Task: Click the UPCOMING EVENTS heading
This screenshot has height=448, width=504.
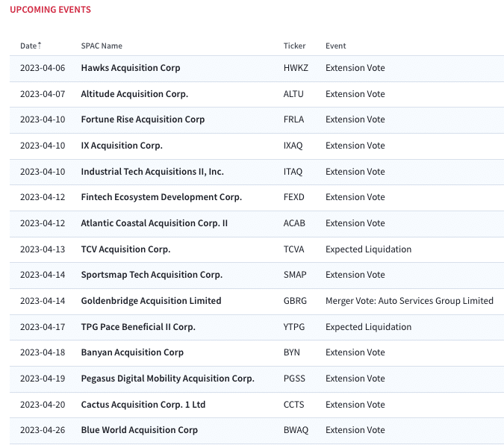Action: 51,10
